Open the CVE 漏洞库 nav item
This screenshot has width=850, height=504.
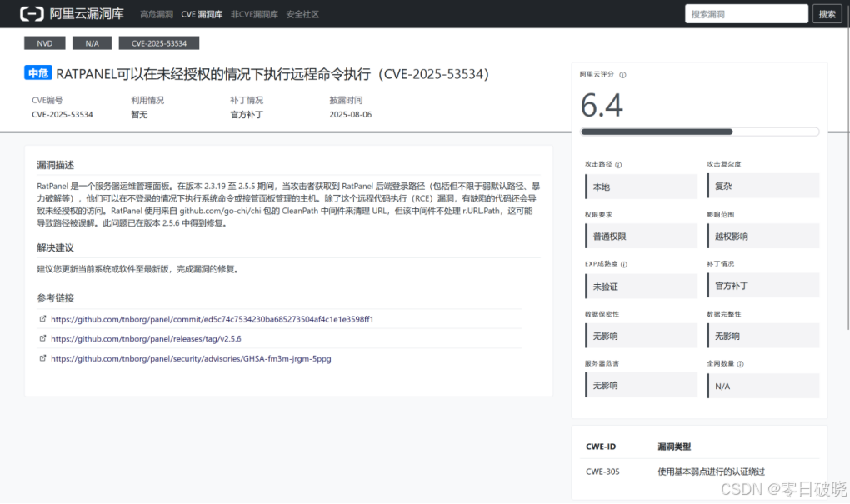(202, 15)
